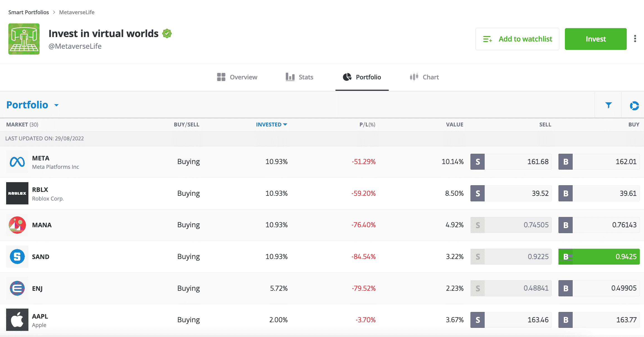
Task: Click META P/L value -51.29%
Action: (364, 162)
